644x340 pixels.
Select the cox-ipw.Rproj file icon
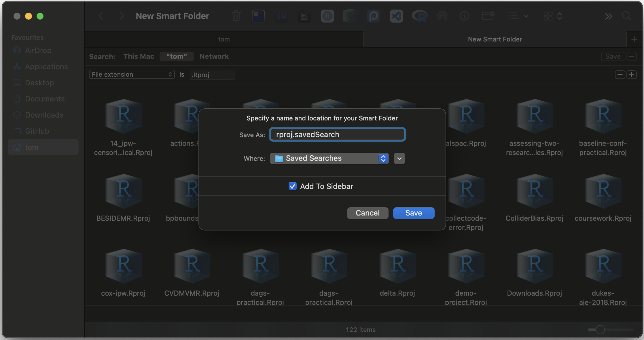[x=123, y=266]
